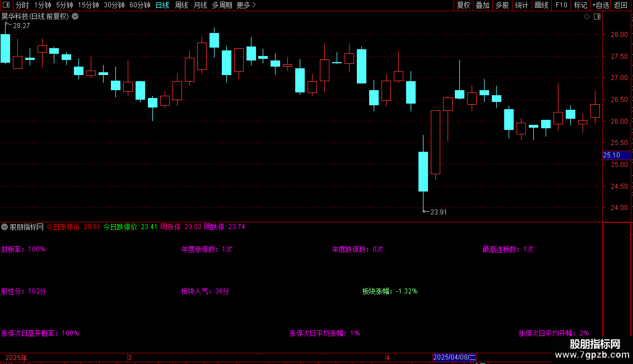Click 返回 to go back
Screen dimensions: 633x364
click(x=621, y=5)
